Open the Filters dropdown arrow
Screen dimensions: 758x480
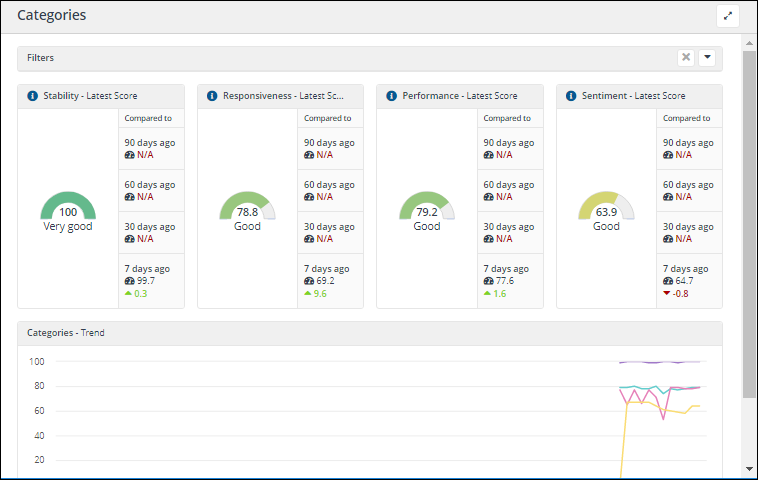click(x=707, y=58)
